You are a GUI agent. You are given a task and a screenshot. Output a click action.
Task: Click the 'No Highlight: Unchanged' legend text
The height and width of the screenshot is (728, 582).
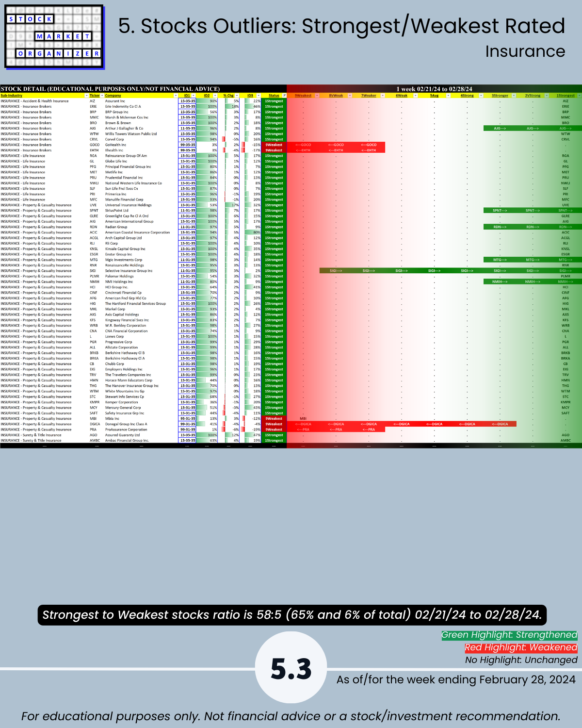pos(521,660)
